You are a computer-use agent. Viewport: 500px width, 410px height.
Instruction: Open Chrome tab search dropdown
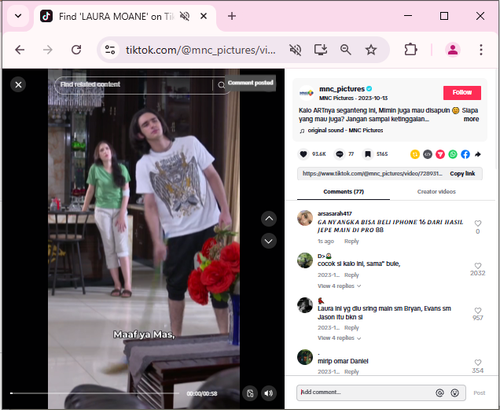point(18,16)
